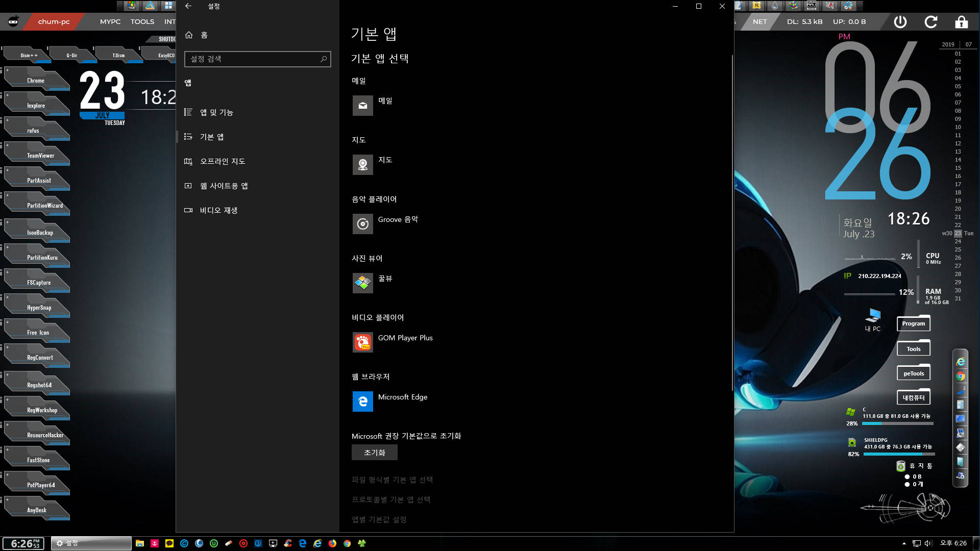Click the 초기화 reset button
This screenshot has width=980, height=551.
coord(375,453)
